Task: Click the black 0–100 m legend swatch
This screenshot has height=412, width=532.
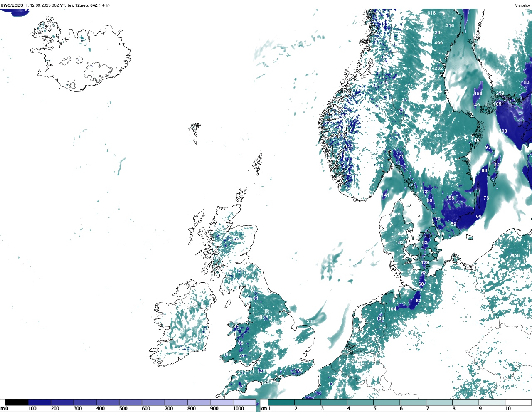Action: pyautogui.click(x=17, y=402)
